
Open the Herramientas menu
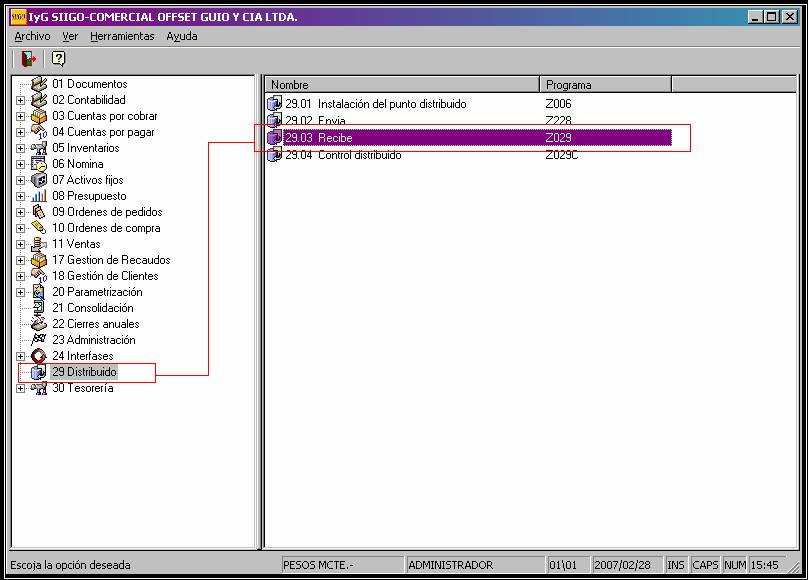[122, 36]
